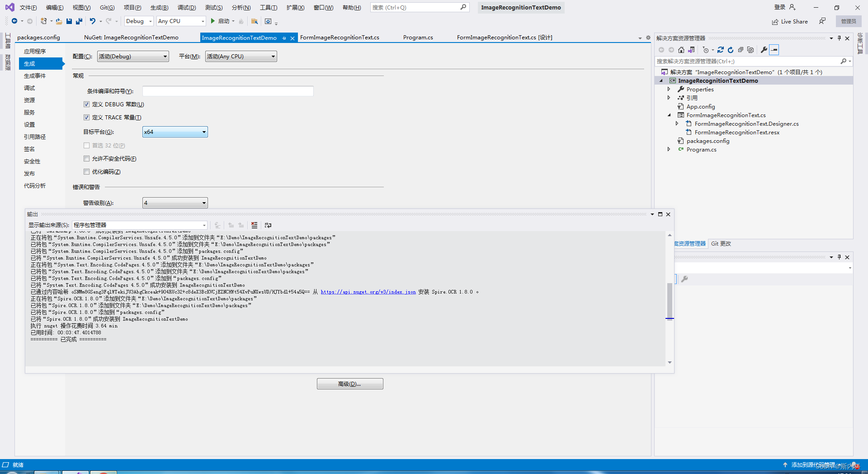868x474 pixels.
Task: Open the target platform x64 dropdown
Action: pyautogui.click(x=175, y=132)
